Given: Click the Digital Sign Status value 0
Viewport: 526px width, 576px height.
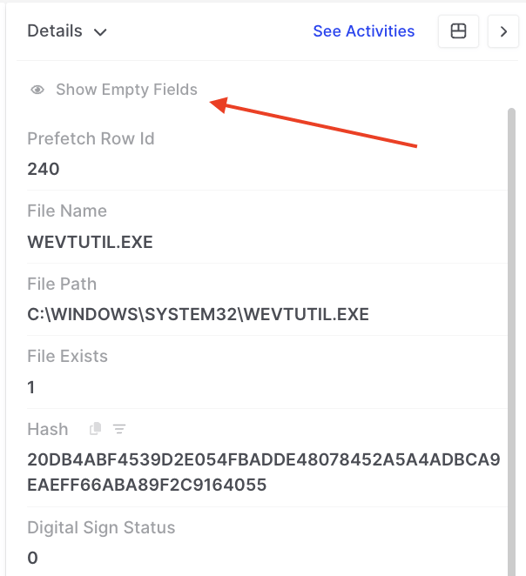Looking at the screenshot, I should pos(33,558).
